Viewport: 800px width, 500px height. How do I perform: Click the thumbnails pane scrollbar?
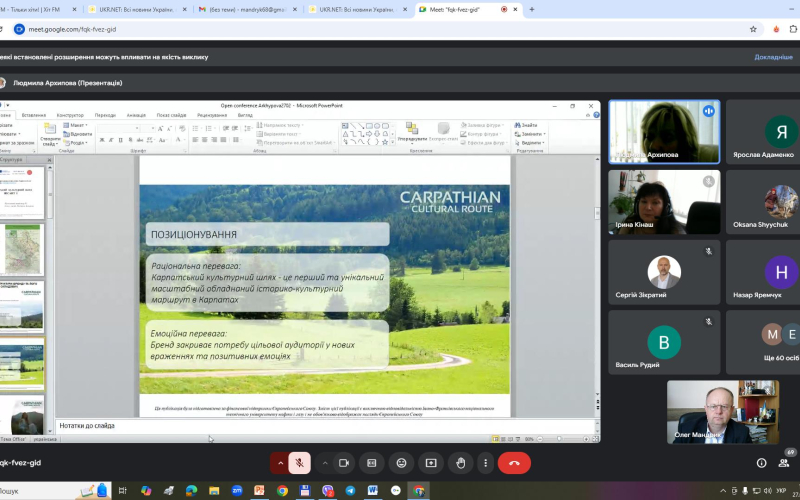50,301
